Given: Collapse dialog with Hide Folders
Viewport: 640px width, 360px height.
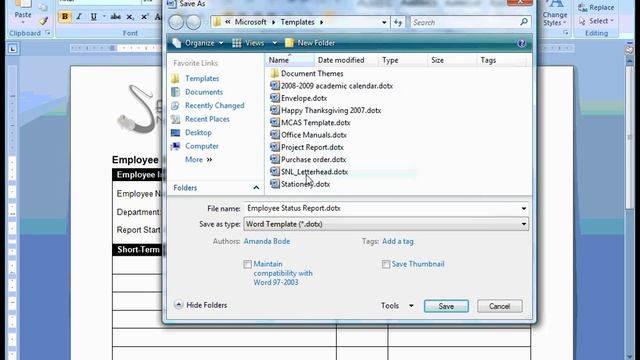Looking at the screenshot, I should point(200,305).
